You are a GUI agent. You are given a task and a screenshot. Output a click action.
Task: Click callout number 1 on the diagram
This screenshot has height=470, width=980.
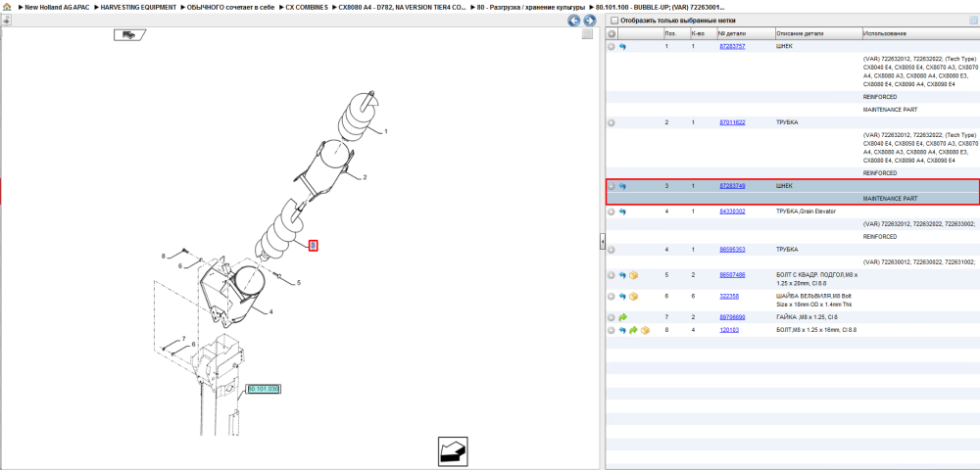coord(385,132)
